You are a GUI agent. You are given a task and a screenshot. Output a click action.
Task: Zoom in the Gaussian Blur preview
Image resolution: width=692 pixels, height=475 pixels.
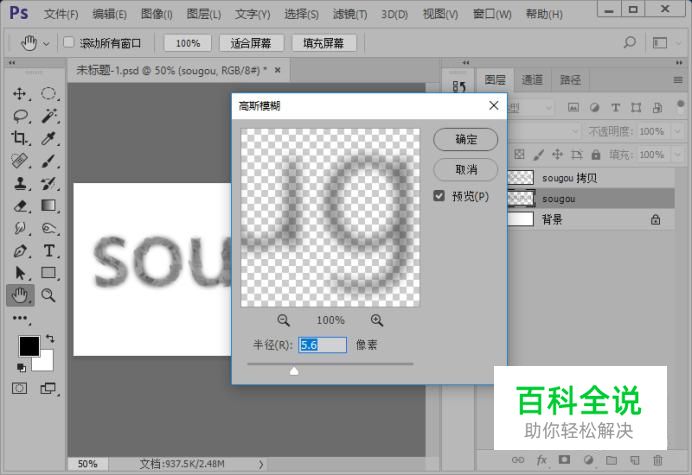pos(377,320)
